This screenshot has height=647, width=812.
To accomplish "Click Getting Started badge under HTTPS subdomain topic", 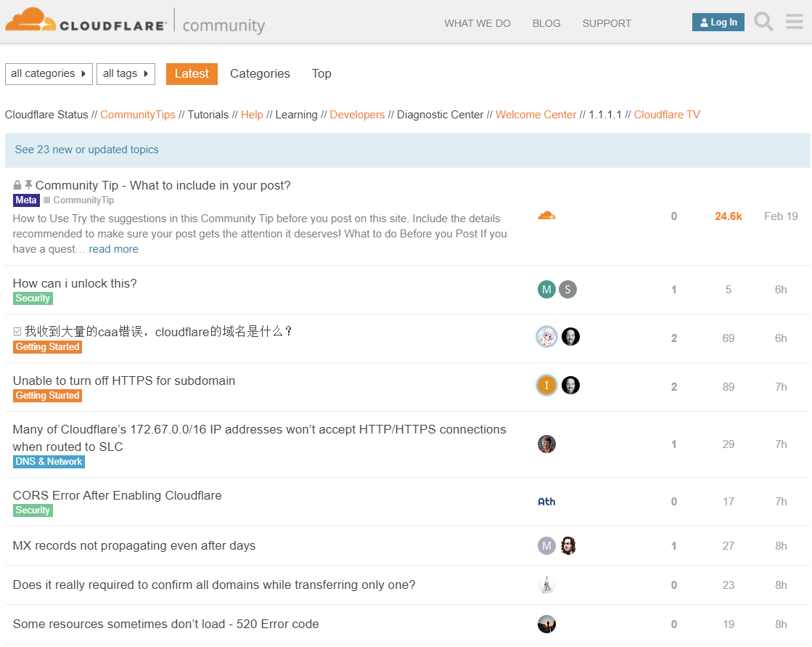I will click(47, 396).
